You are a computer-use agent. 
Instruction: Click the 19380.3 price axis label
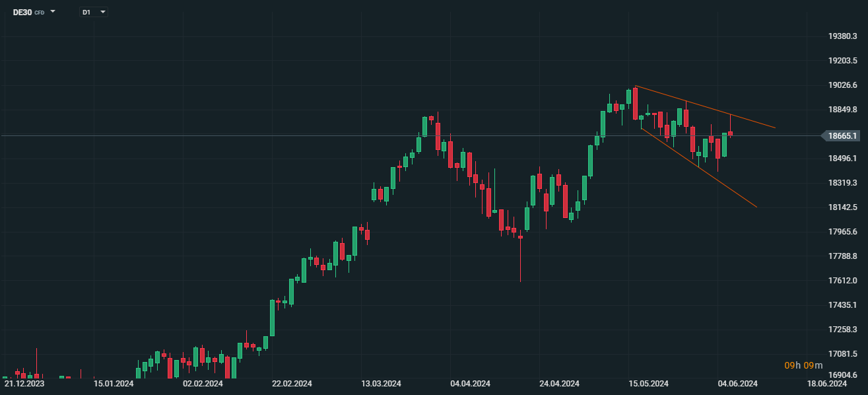click(842, 36)
